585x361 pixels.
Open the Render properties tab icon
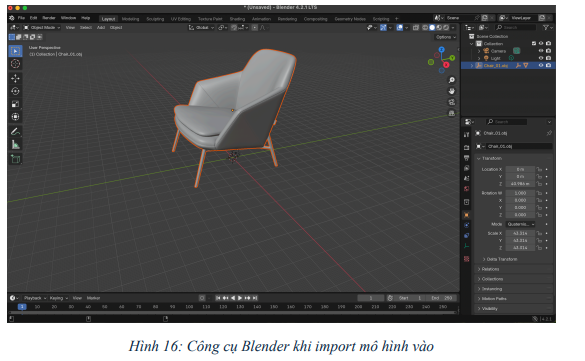point(466,148)
